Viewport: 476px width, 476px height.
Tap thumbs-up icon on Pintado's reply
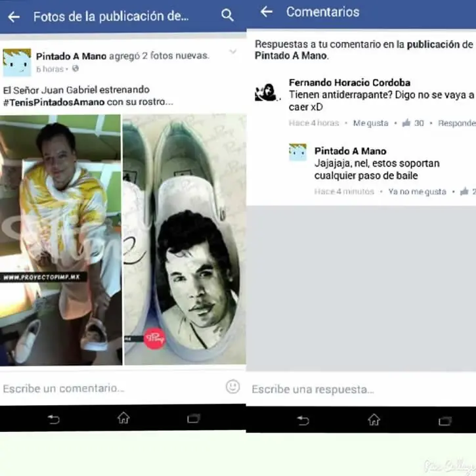(464, 191)
